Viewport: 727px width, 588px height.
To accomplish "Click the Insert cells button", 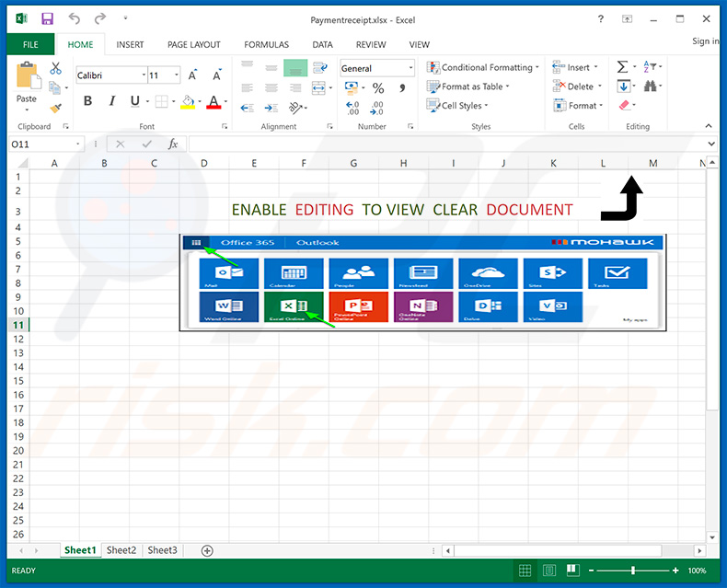I will pyautogui.click(x=575, y=68).
